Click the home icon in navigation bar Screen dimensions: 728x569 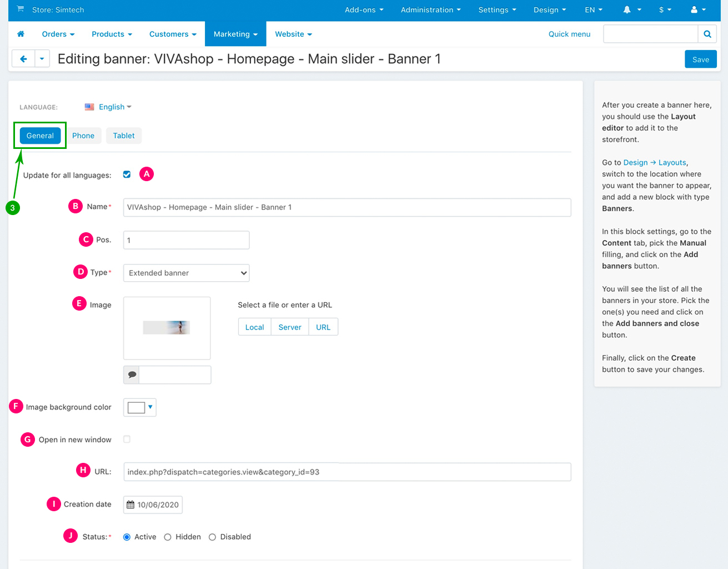[x=21, y=34]
